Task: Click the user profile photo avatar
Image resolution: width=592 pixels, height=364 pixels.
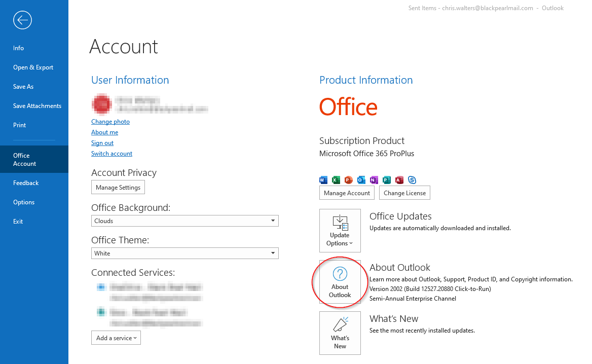Action: (x=102, y=104)
